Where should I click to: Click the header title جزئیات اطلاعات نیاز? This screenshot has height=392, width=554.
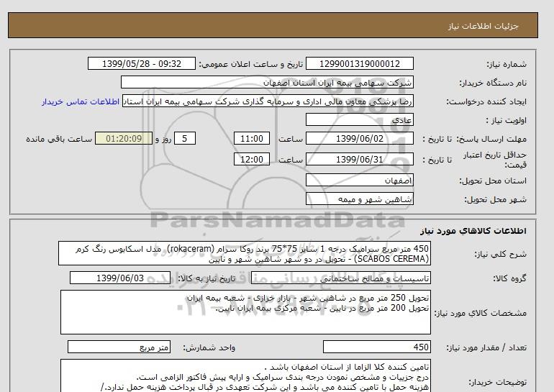tap(483, 26)
